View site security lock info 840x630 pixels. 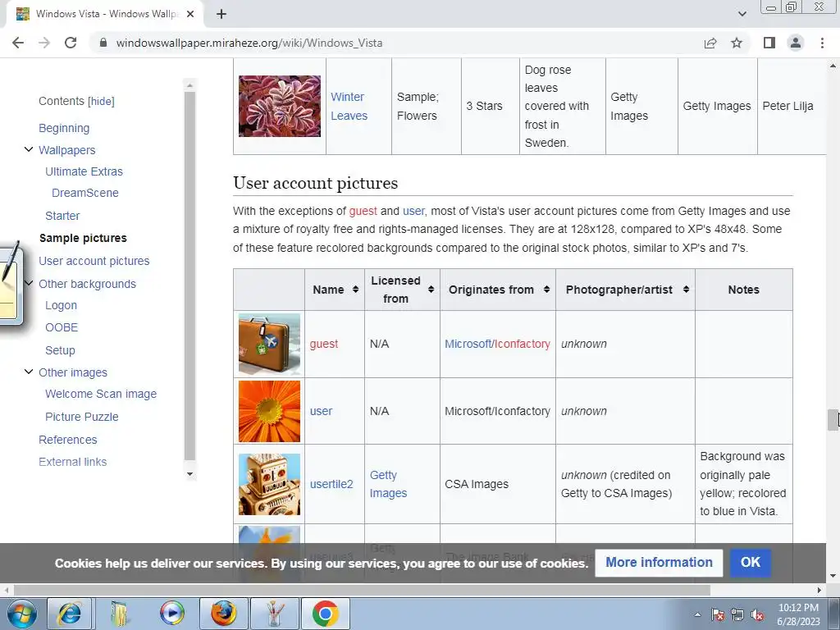click(x=103, y=43)
